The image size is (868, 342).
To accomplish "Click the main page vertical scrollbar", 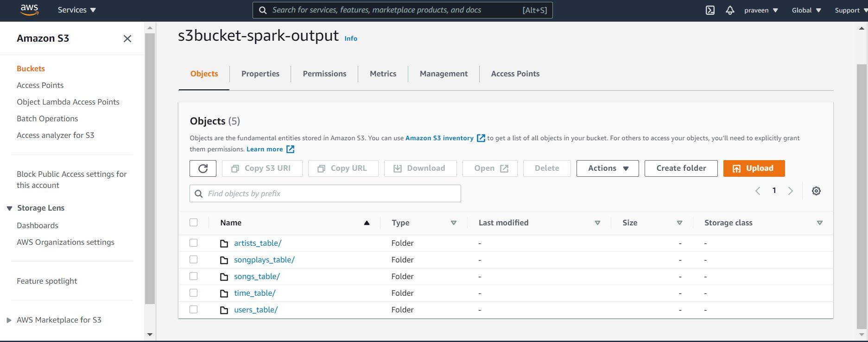I will [862, 196].
